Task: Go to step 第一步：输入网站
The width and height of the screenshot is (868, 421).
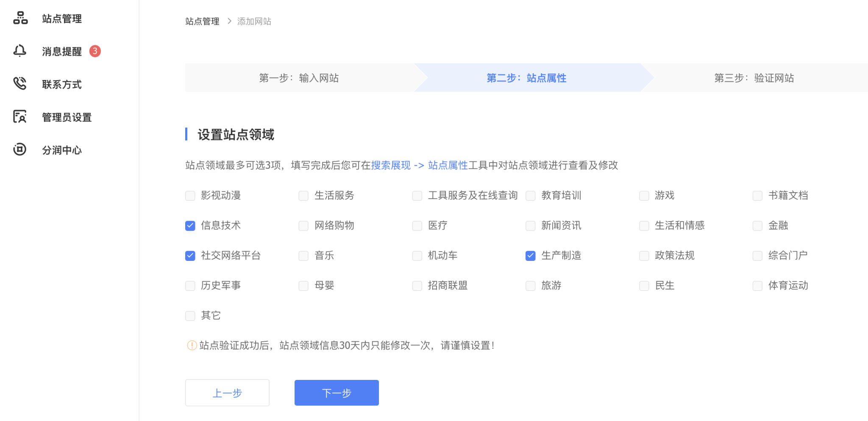Action: click(x=299, y=78)
